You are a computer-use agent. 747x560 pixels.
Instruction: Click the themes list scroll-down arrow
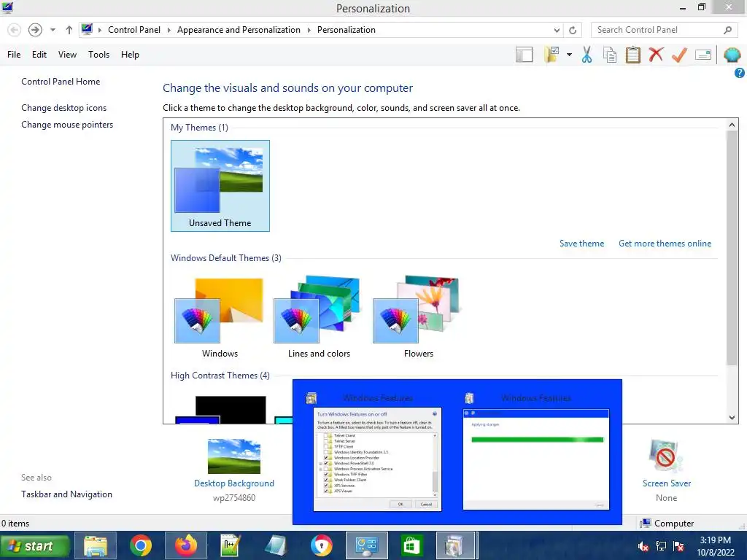[x=732, y=418]
